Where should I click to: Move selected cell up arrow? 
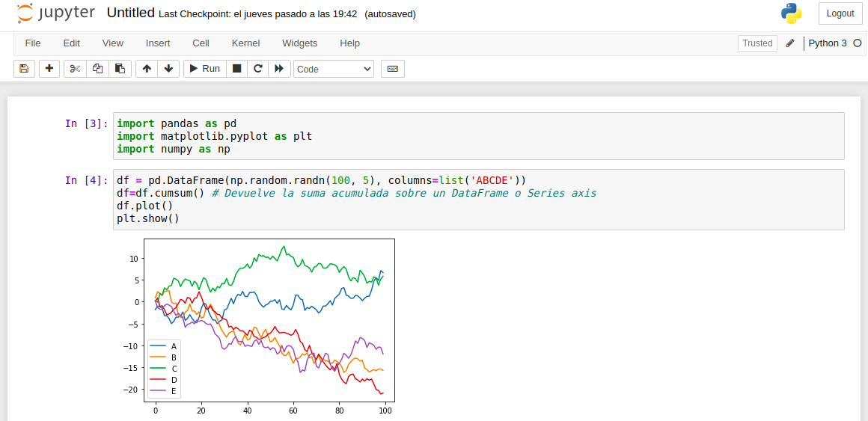pos(147,69)
